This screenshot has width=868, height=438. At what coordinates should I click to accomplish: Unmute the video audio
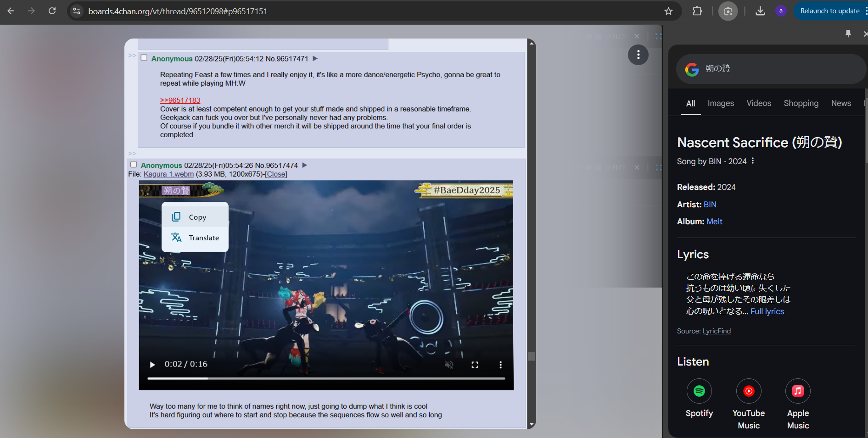click(449, 365)
